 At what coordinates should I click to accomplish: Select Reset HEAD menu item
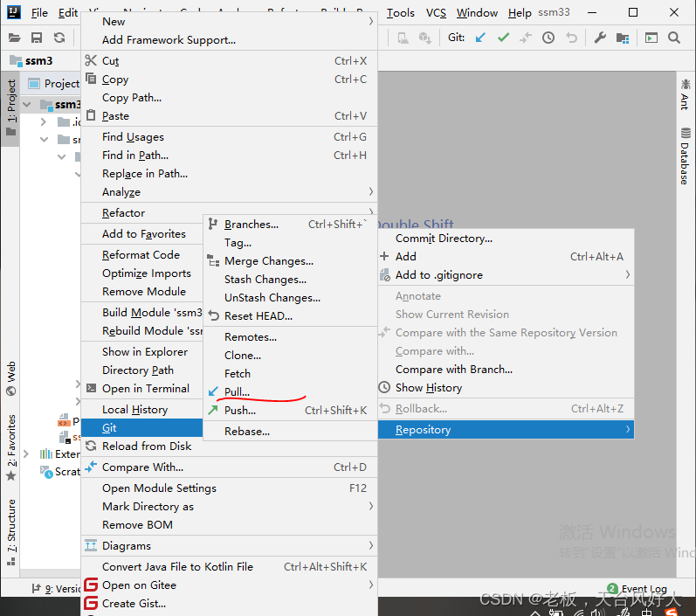click(x=290, y=316)
